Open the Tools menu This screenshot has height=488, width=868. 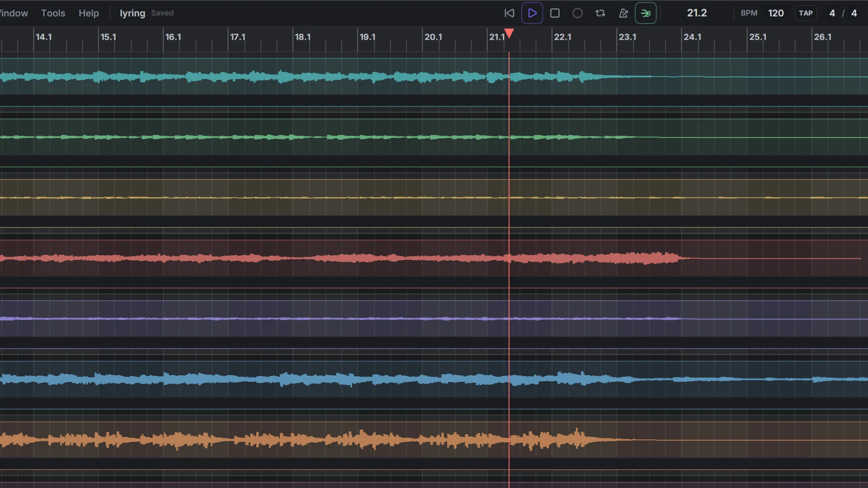point(53,13)
